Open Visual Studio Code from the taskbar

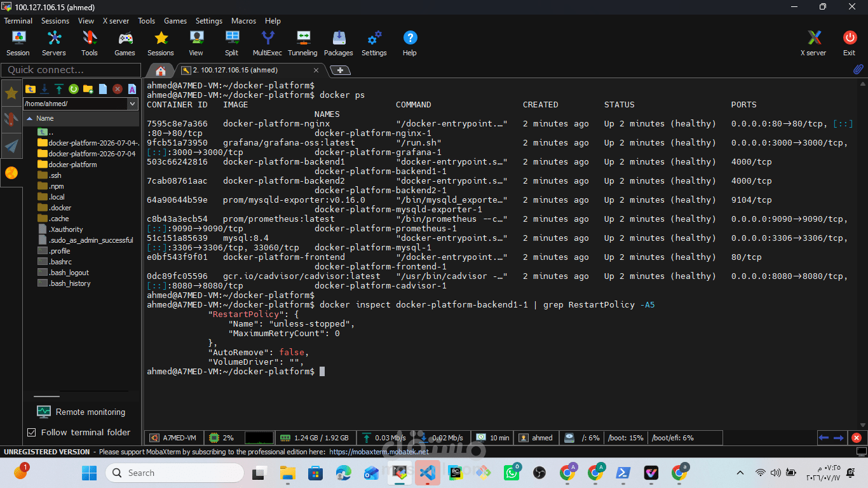428,473
